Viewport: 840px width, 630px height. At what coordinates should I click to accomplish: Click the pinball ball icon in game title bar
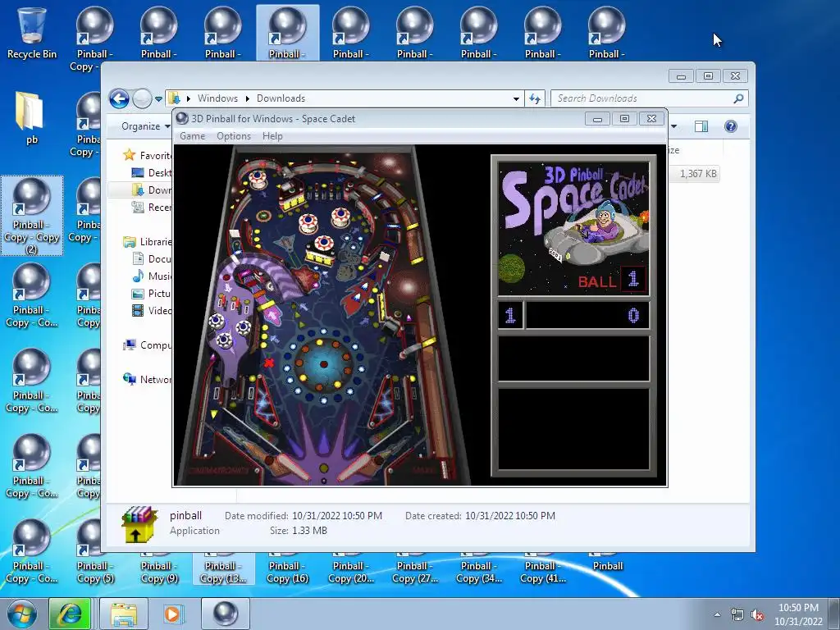182,118
